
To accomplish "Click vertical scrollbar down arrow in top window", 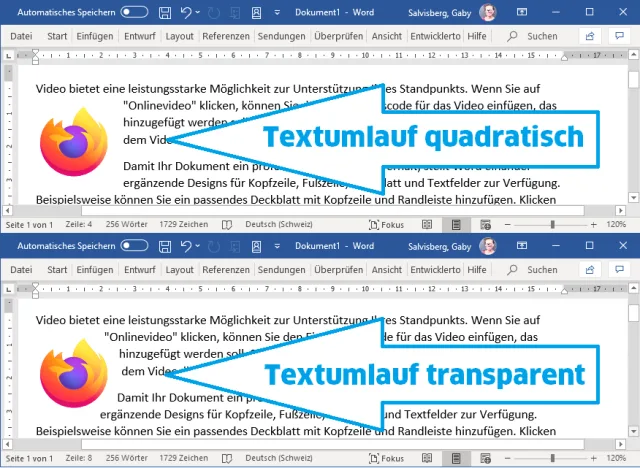I will point(633,198).
